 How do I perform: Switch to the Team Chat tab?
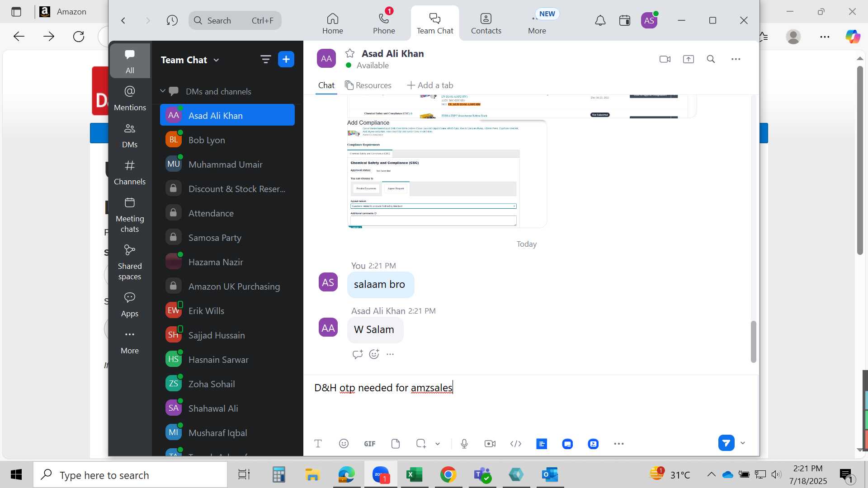435,23
